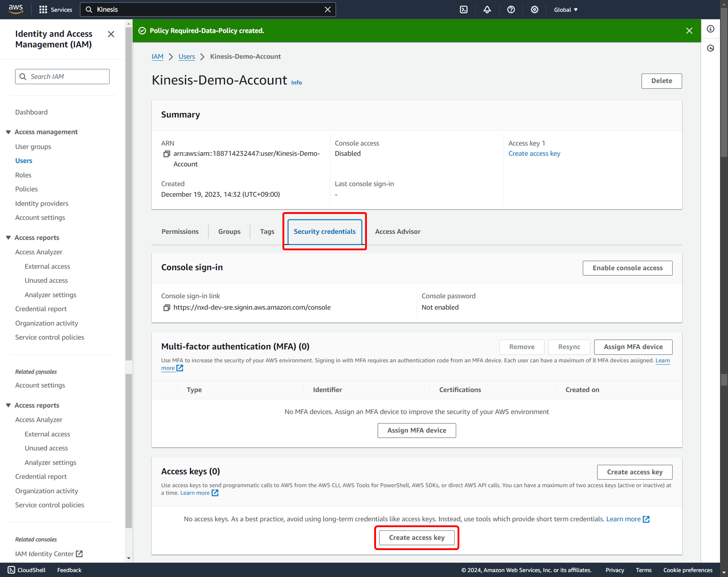
Task: Open the Access Advisor tab
Action: click(x=397, y=232)
